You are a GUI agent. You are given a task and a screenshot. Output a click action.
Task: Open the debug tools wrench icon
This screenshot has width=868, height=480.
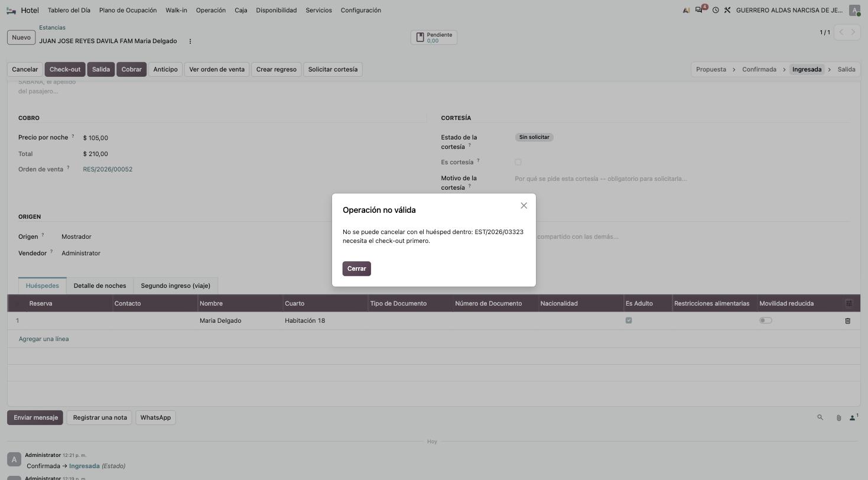(727, 10)
